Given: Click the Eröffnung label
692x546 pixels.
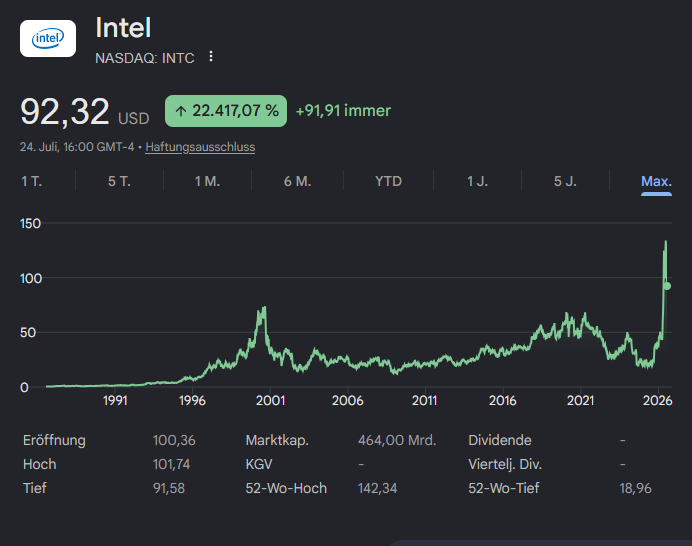Looking at the screenshot, I should (54, 440).
